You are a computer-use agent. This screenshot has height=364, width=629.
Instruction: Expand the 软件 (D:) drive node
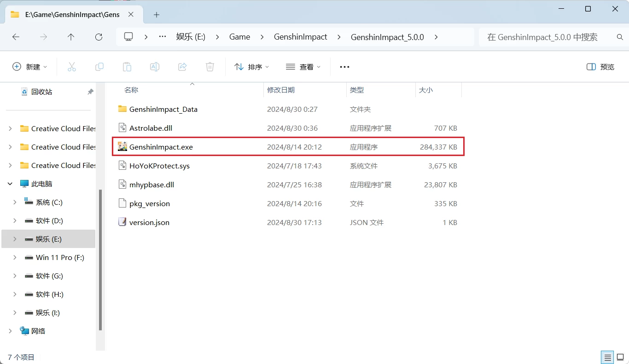coord(15,221)
